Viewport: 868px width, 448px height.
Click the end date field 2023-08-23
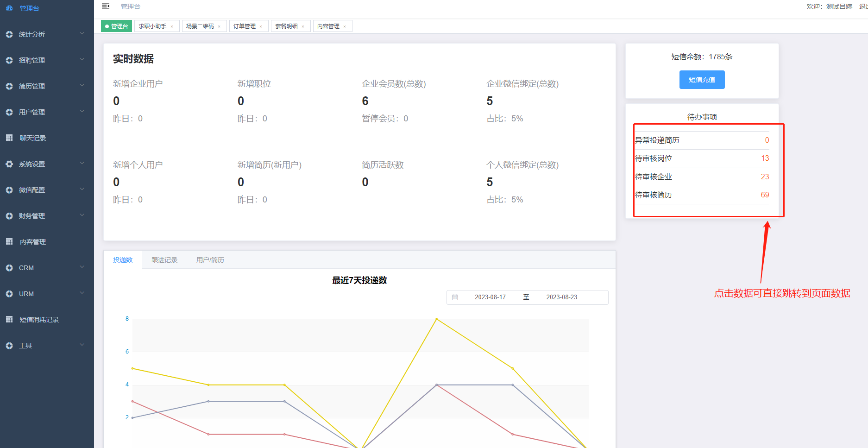tap(562, 297)
